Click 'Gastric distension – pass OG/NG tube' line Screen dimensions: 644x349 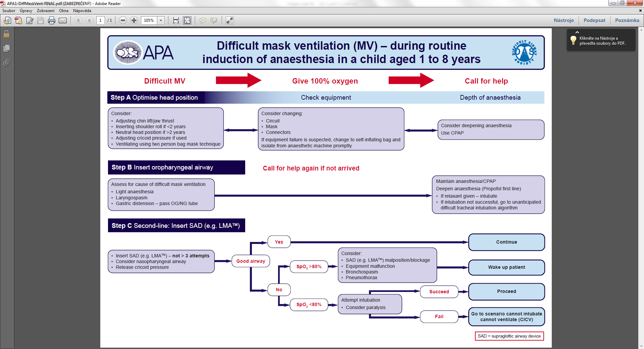point(157,203)
